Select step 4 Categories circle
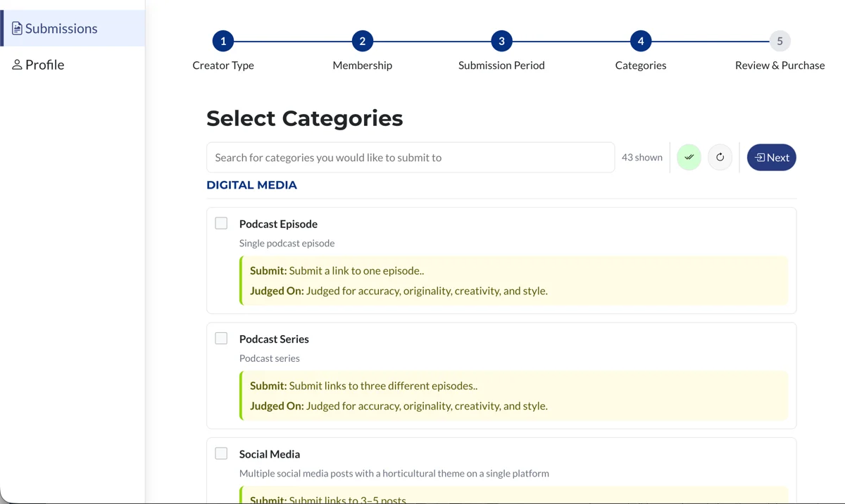Image resolution: width=845 pixels, height=504 pixels. (x=640, y=41)
